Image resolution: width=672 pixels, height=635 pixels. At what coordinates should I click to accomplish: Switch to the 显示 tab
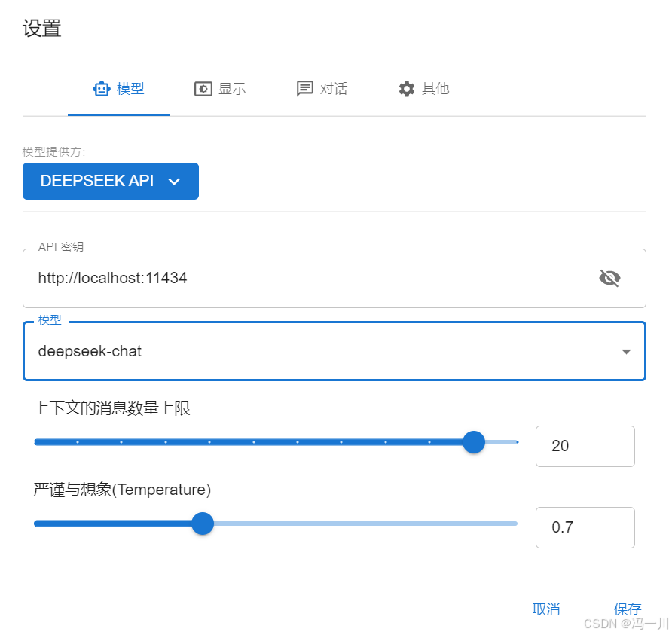click(220, 89)
